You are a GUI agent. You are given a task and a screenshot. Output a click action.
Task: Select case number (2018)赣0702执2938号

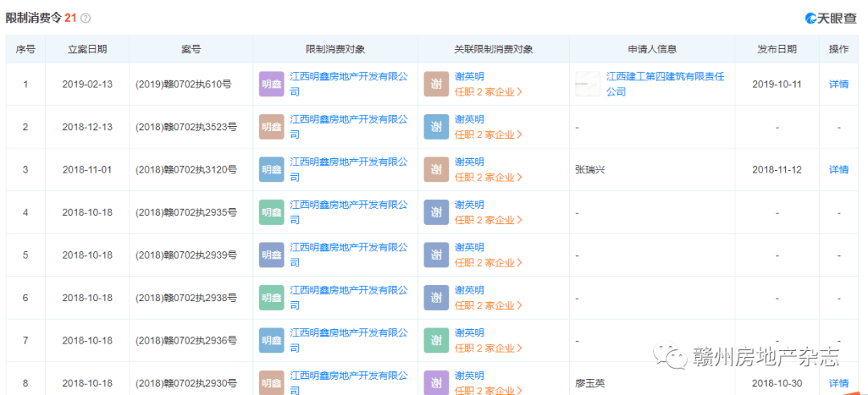pos(186,298)
